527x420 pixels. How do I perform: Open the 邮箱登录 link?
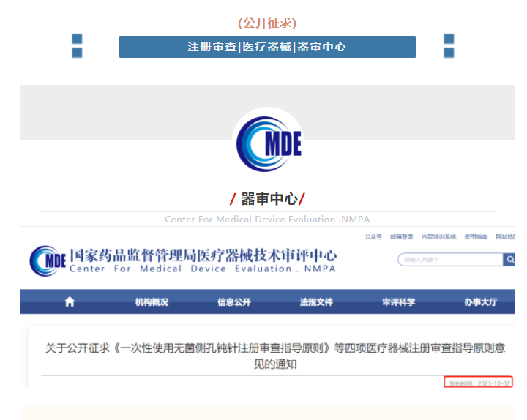(x=402, y=236)
